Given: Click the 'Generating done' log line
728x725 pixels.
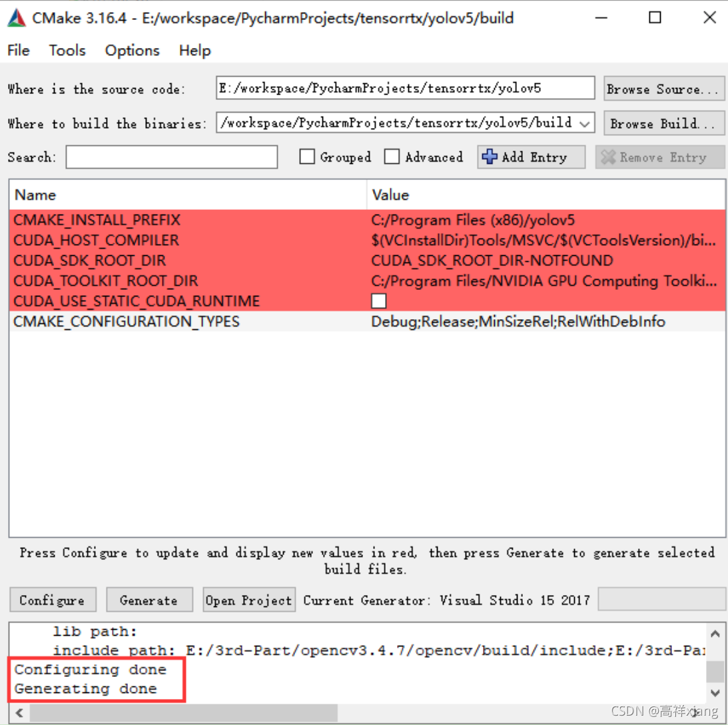Looking at the screenshot, I should pos(85,688).
